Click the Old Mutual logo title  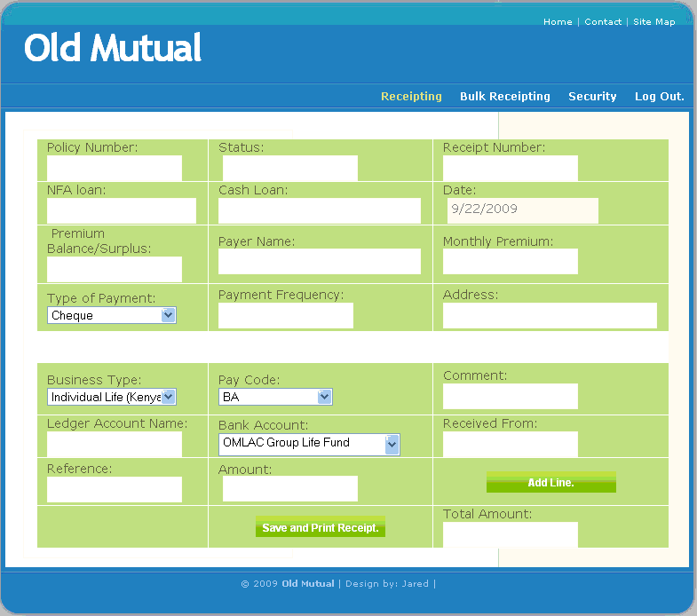tap(113, 48)
